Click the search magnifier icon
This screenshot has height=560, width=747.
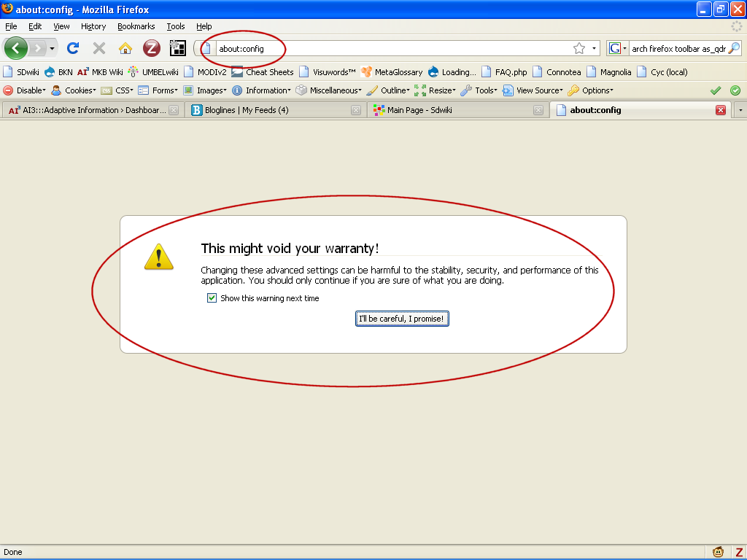coord(733,49)
